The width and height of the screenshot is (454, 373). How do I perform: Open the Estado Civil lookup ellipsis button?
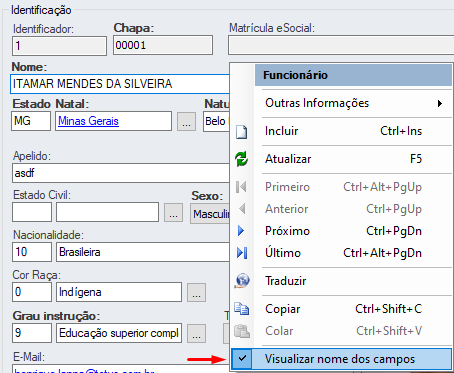173,213
